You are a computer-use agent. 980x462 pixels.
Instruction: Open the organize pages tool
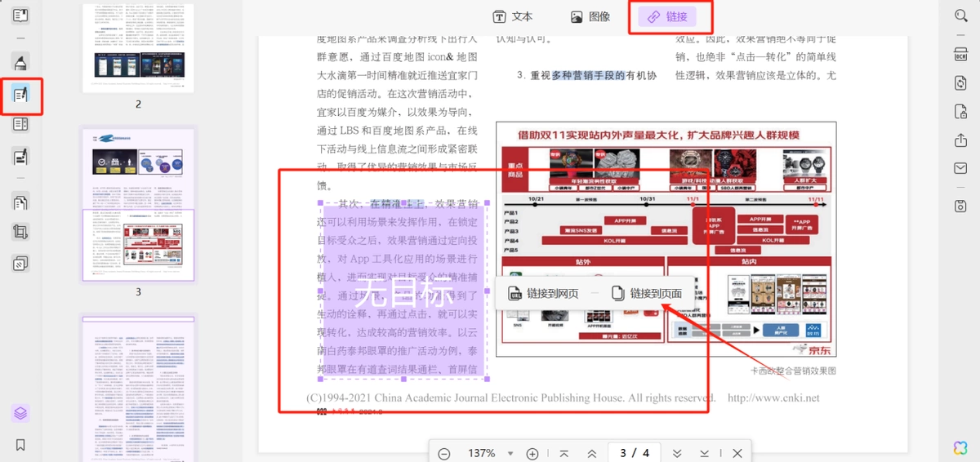[21, 202]
